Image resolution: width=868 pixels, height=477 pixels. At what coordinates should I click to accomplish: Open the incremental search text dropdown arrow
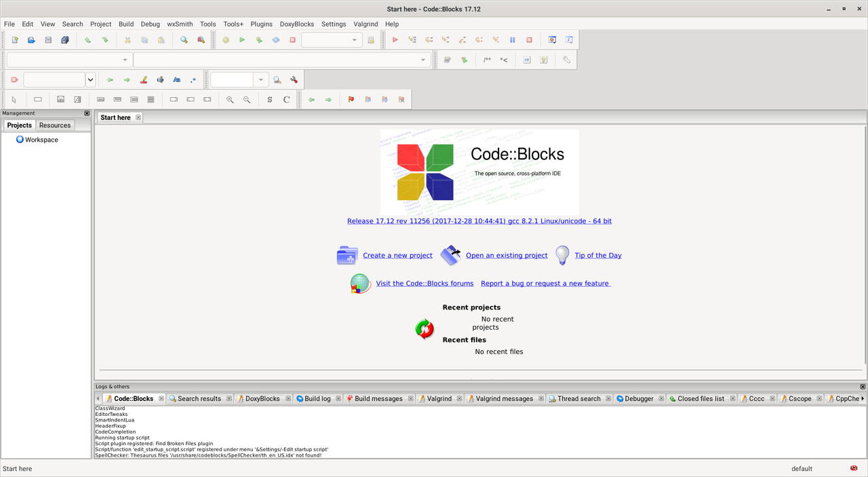90,80
